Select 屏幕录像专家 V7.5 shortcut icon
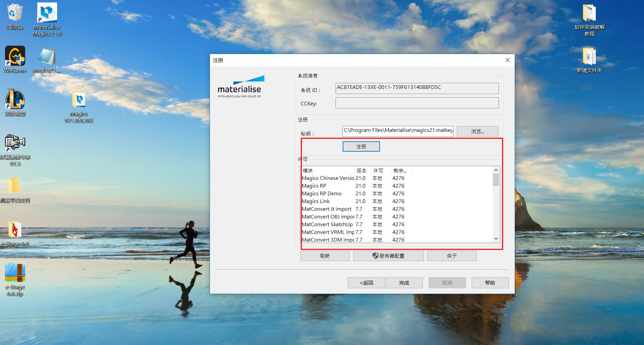This screenshot has height=345, width=644. 15,150
